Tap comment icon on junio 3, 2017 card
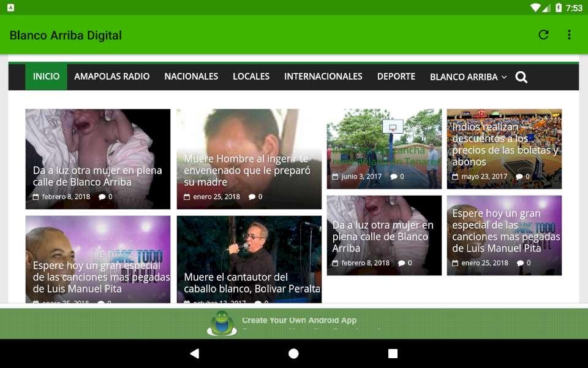This screenshot has height=368, width=588. 394,177
